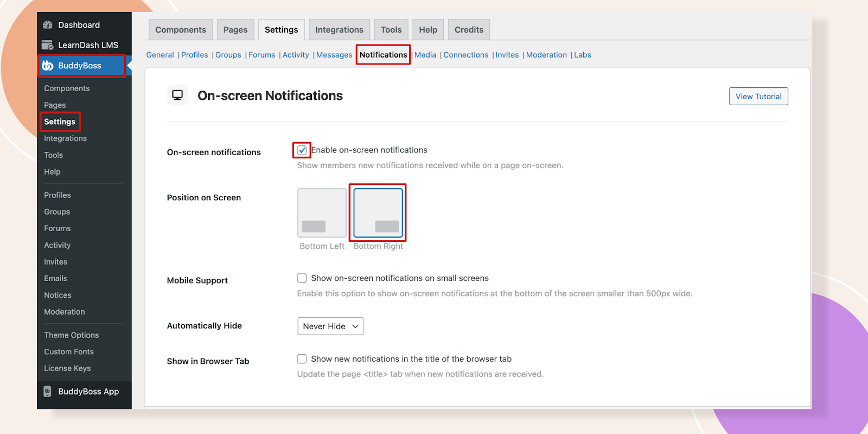Check Show new notifications in browser tab title

pyautogui.click(x=302, y=359)
